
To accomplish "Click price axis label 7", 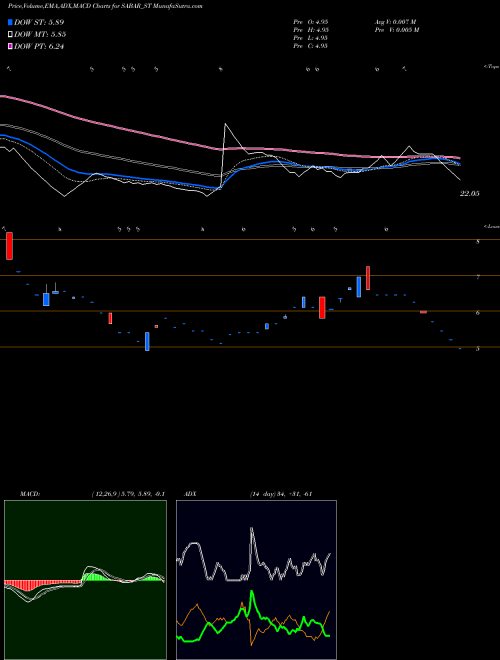I will 478,277.
